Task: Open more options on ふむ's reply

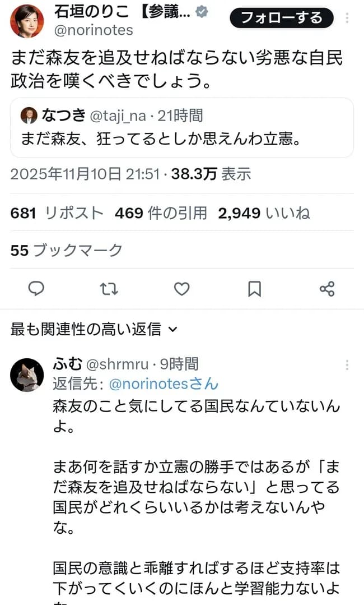Action: point(348,365)
